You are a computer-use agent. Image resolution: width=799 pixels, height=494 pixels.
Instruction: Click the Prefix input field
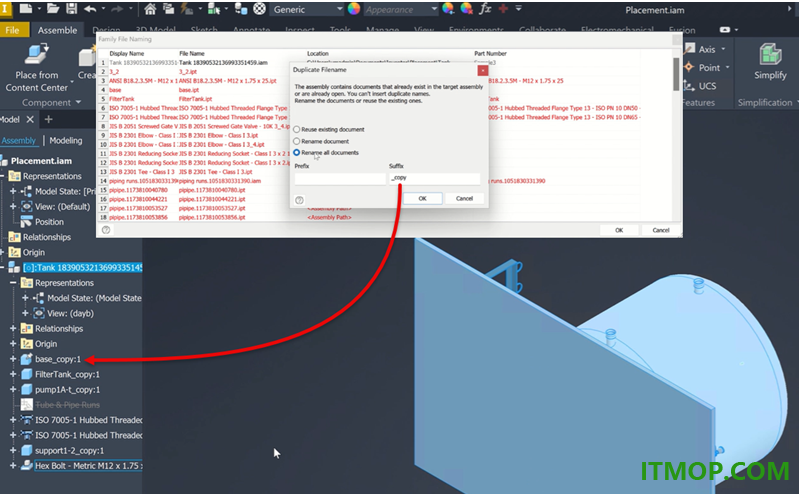340,178
